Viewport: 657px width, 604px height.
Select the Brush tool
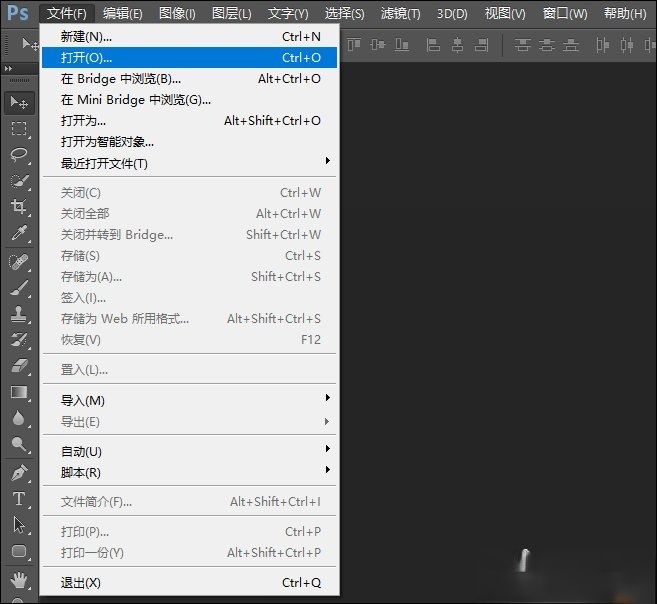point(19,289)
